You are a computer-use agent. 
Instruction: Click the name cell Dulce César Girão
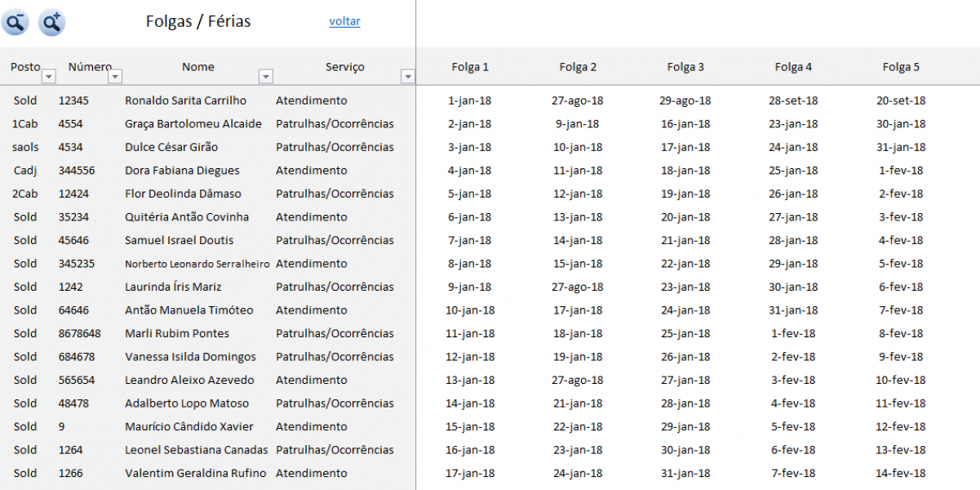pyautogui.click(x=171, y=147)
